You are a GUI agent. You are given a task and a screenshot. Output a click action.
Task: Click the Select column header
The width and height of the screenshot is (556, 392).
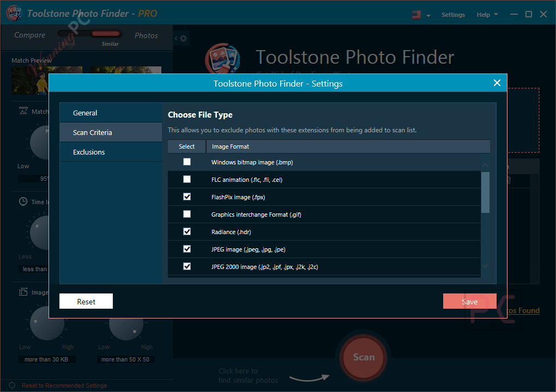186,146
